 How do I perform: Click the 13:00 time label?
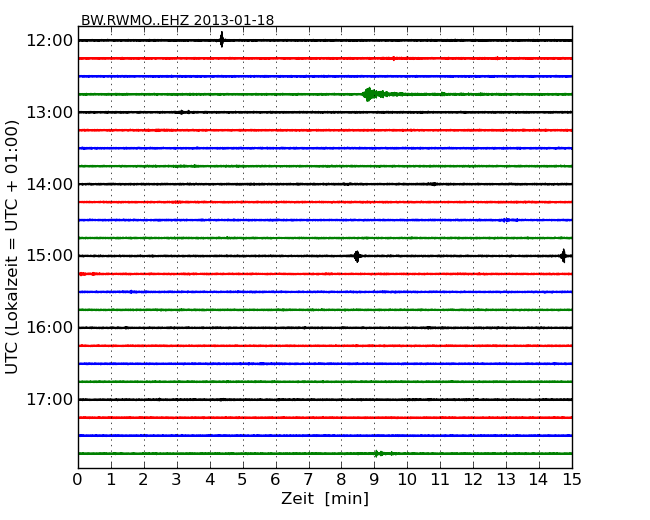click(x=50, y=112)
